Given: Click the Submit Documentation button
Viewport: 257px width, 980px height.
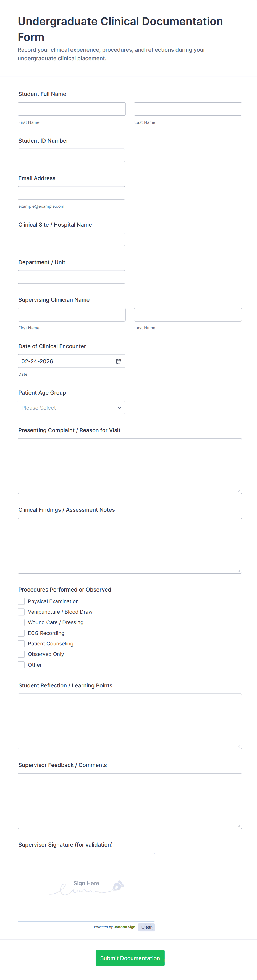Looking at the screenshot, I should (x=130, y=958).
